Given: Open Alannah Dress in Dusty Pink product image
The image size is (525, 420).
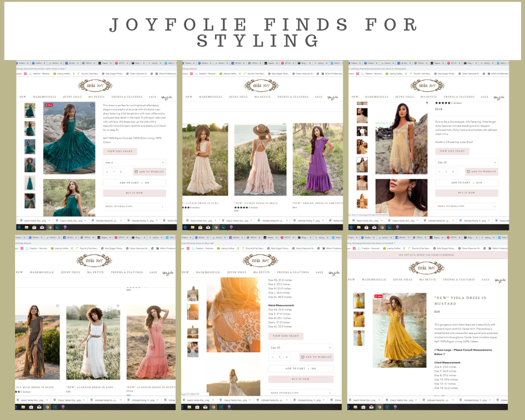Looking at the screenshot, I should click(151, 342).
